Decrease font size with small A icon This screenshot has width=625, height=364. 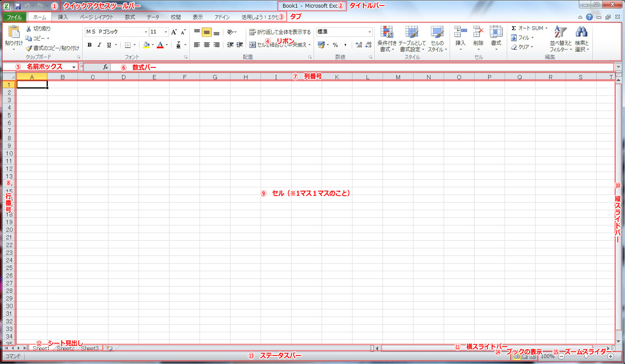183,32
